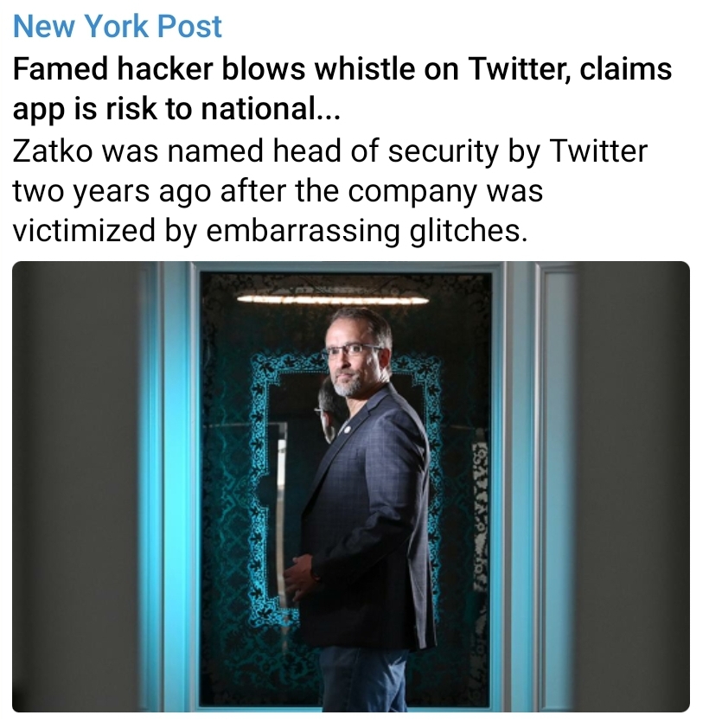Viewport: 709px width, 728px height.
Task: Open the 'Famed hacker blows whistle' headline
Action: (x=342, y=89)
